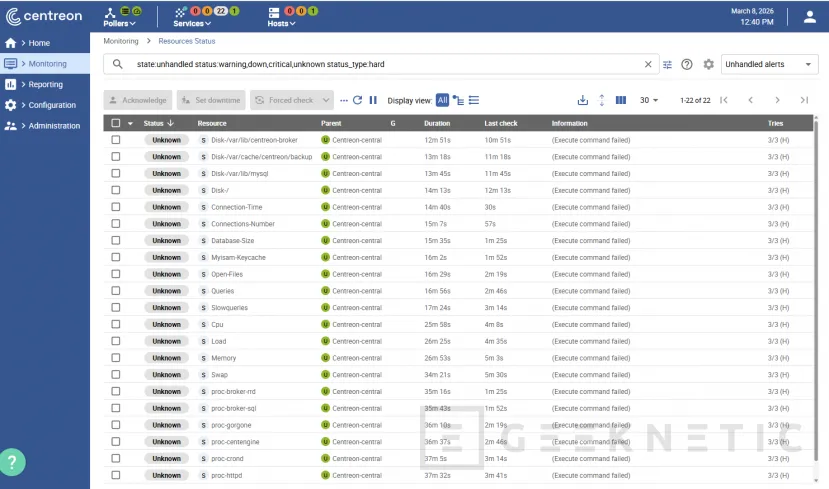Screen dimensions: 829x489
Task: Open the select-all checkbox dropdown arrow
Action: [x=130, y=123]
